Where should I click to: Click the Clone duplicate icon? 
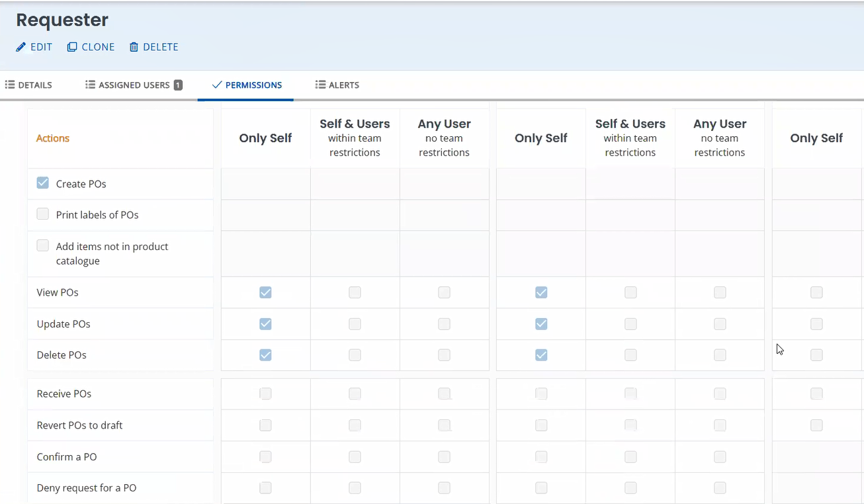[x=71, y=47]
